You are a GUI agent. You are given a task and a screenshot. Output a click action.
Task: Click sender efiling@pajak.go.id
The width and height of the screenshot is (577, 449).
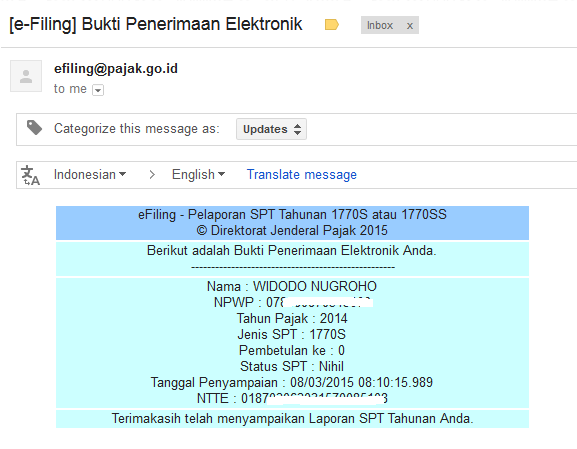(116, 68)
